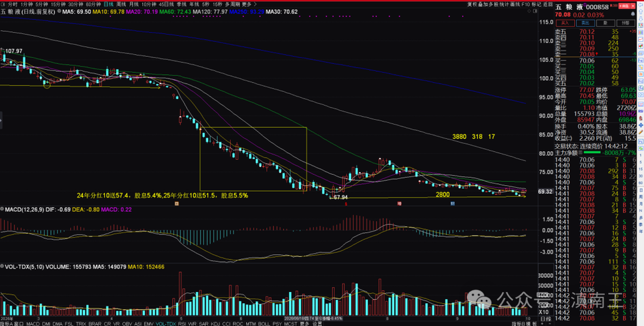
Task: Toggle 标记 marker option in top bar
Action: pyautogui.click(x=536, y=5)
